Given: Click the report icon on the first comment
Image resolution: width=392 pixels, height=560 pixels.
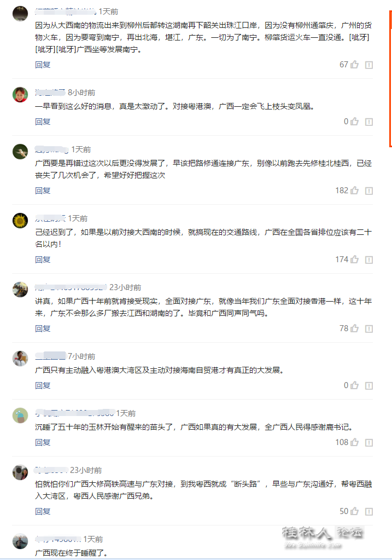Looking at the screenshot, I should tap(369, 64).
